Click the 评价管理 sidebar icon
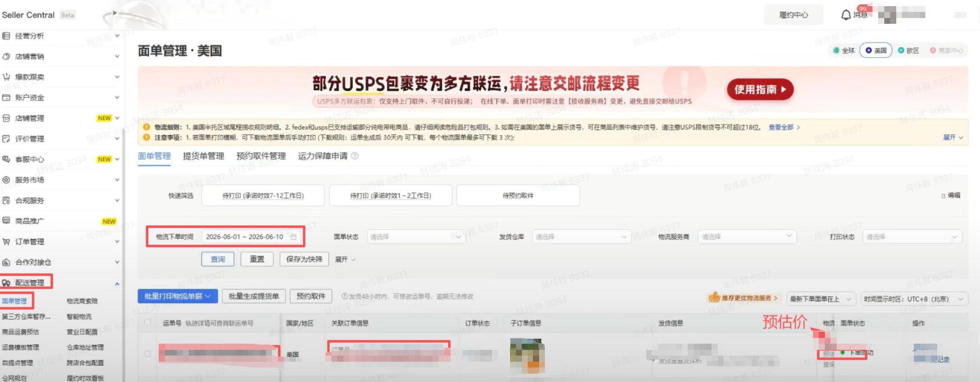 [x=6, y=139]
